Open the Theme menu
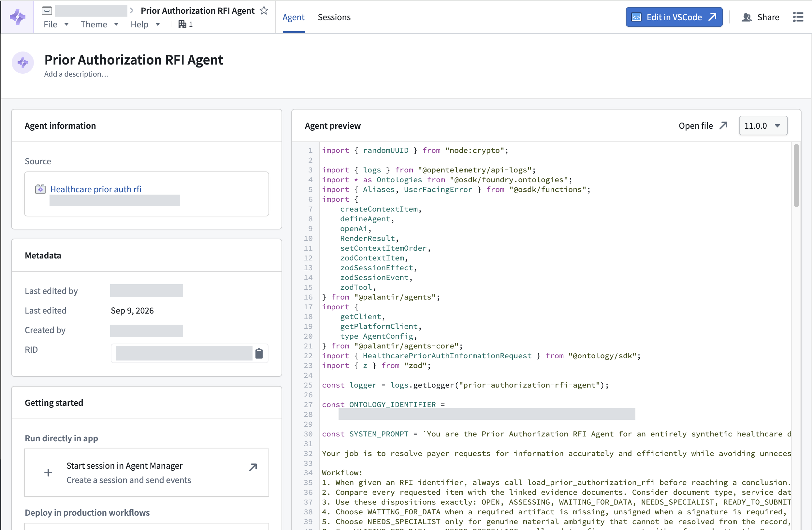 (x=99, y=24)
